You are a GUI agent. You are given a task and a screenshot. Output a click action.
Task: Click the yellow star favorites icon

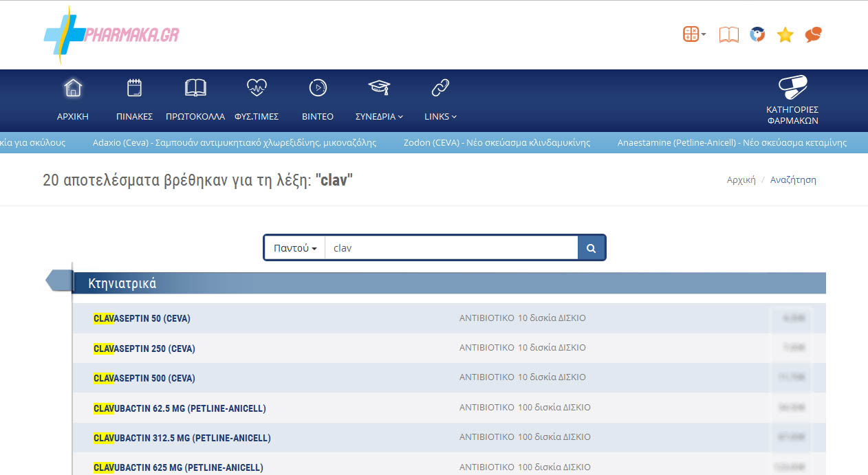(x=785, y=35)
